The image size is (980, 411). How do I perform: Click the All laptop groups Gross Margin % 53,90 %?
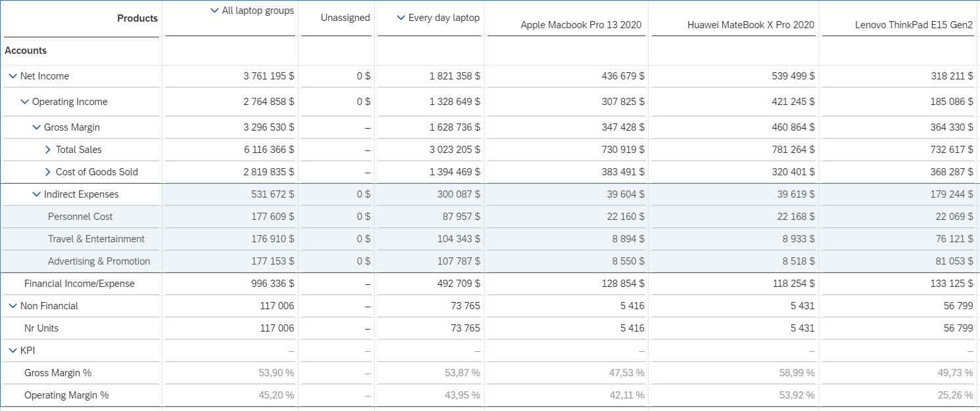coord(276,373)
